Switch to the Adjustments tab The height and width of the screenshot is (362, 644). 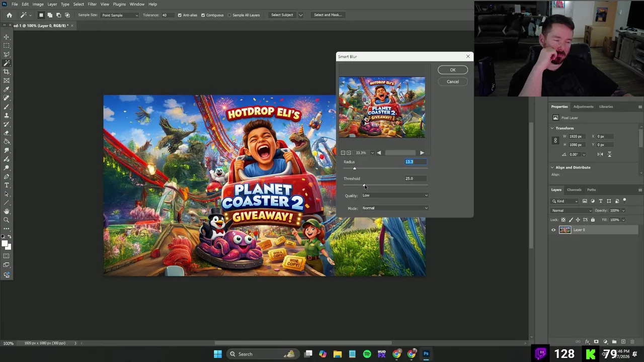click(583, 107)
